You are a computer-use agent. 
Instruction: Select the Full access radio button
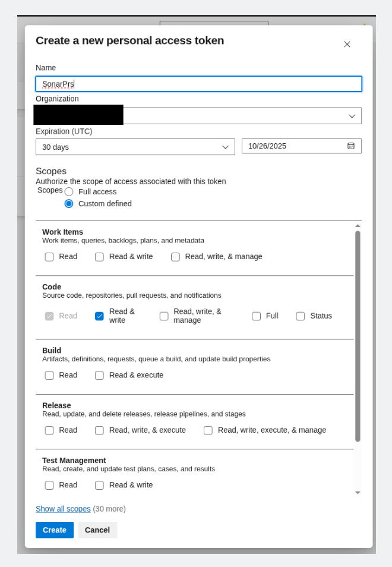click(69, 192)
